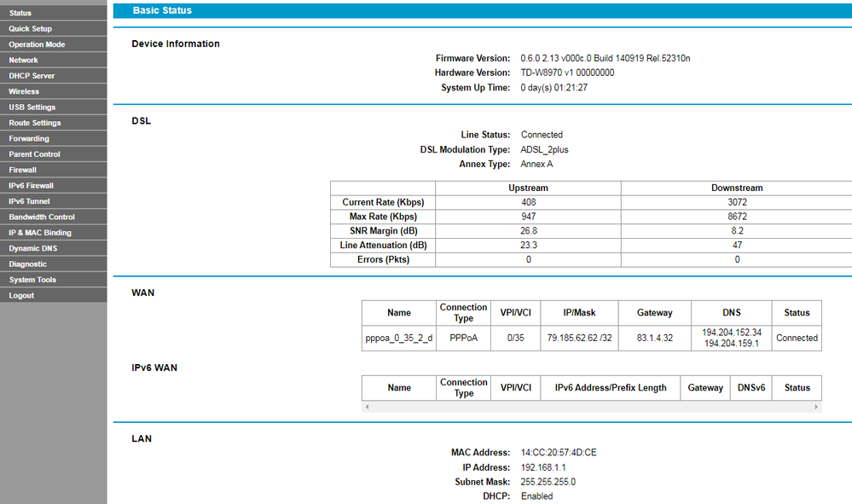Go to Dynamic DNS settings
Image resolution: width=852 pixels, height=504 pixels.
[32, 248]
